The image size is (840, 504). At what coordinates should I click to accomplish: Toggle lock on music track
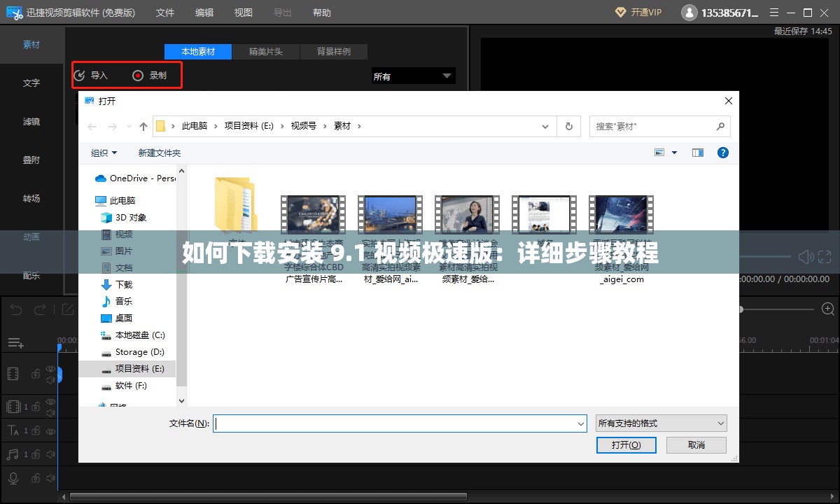[36, 454]
